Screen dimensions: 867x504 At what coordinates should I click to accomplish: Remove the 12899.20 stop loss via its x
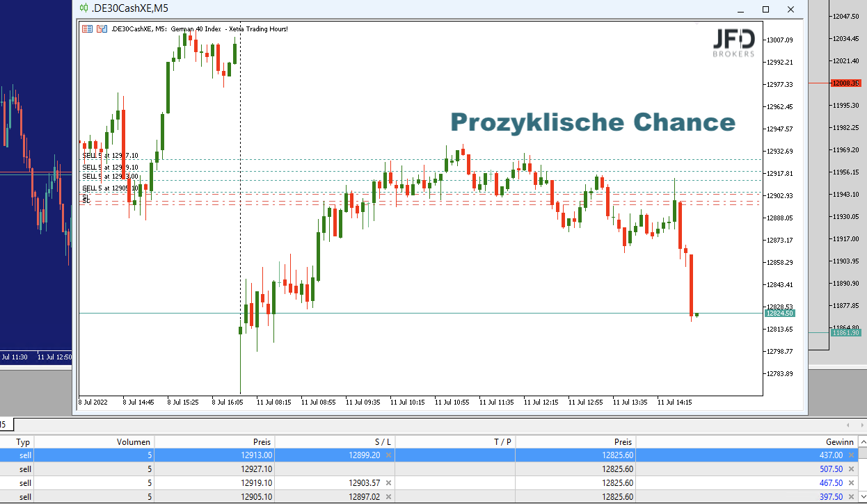click(388, 455)
